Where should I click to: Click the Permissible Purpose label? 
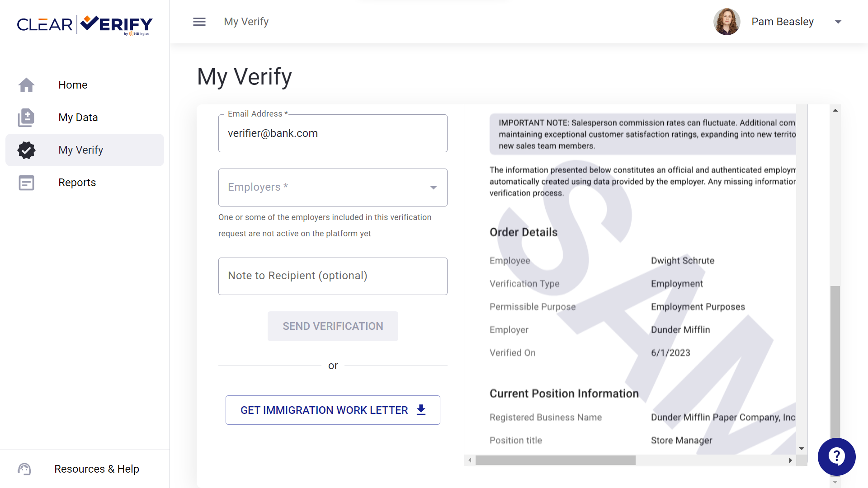tap(533, 307)
